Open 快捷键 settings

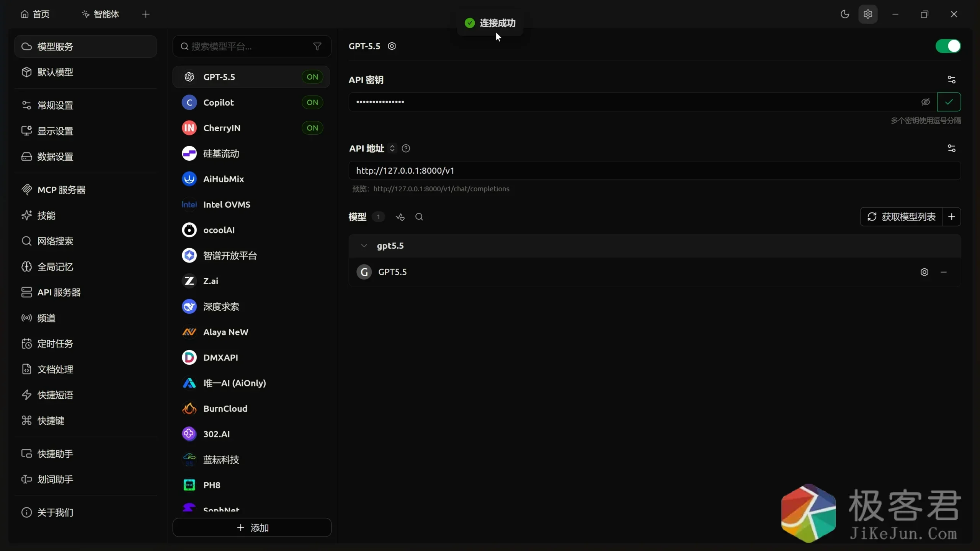click(85, 421)
